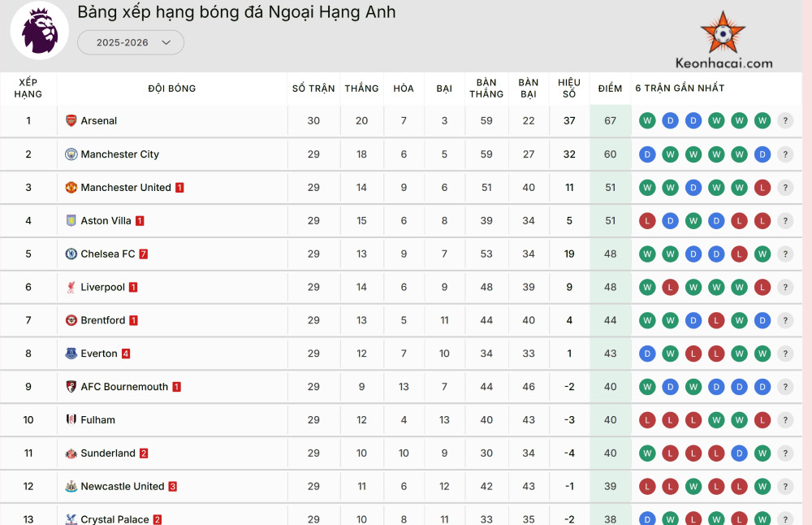Screen dimensions: 812x525
Task: Click the question mark in Chelsea FC's row
Action: (x=785, y=254)
